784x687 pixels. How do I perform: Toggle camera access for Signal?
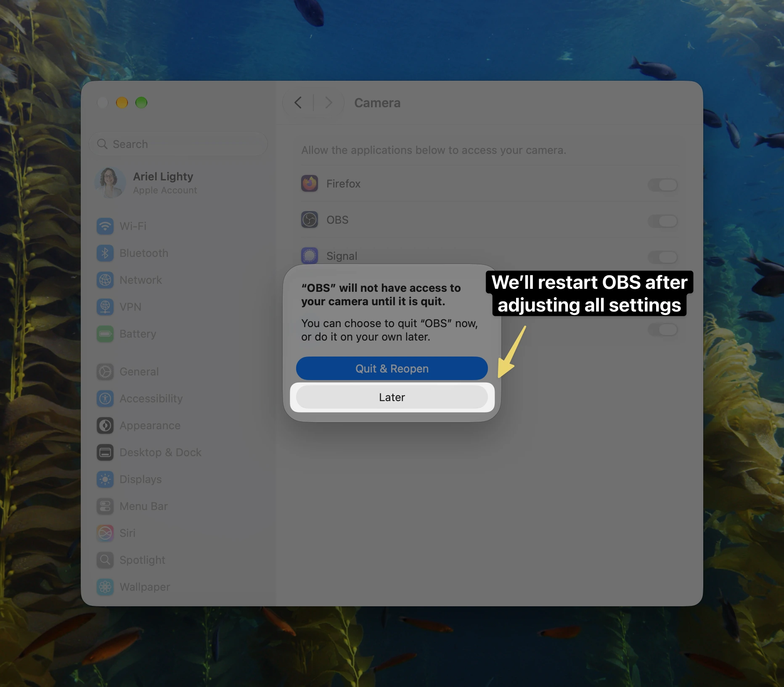(x=663, y=257)
